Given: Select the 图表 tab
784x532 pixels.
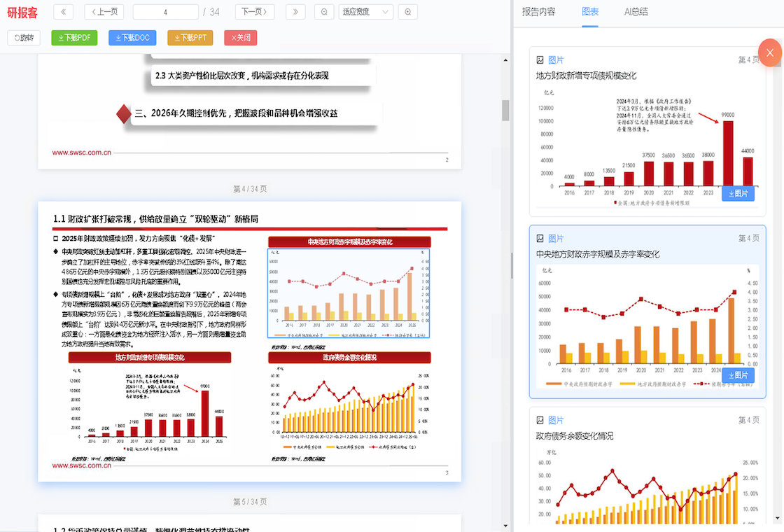Looking at the screenshot, I should (589, 12).
